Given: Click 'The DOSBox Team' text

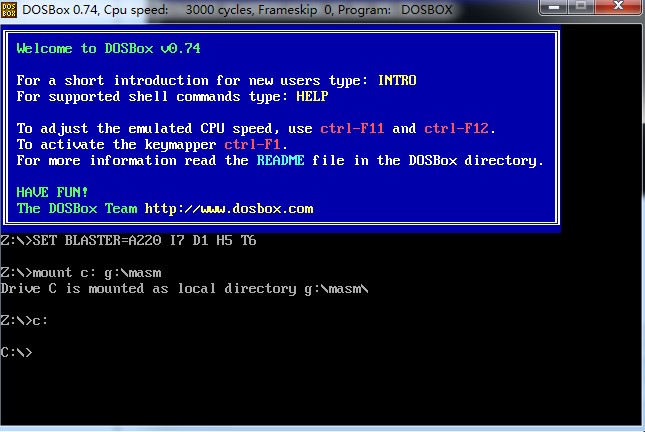Looking at the screenshot, I should point(77,208).
